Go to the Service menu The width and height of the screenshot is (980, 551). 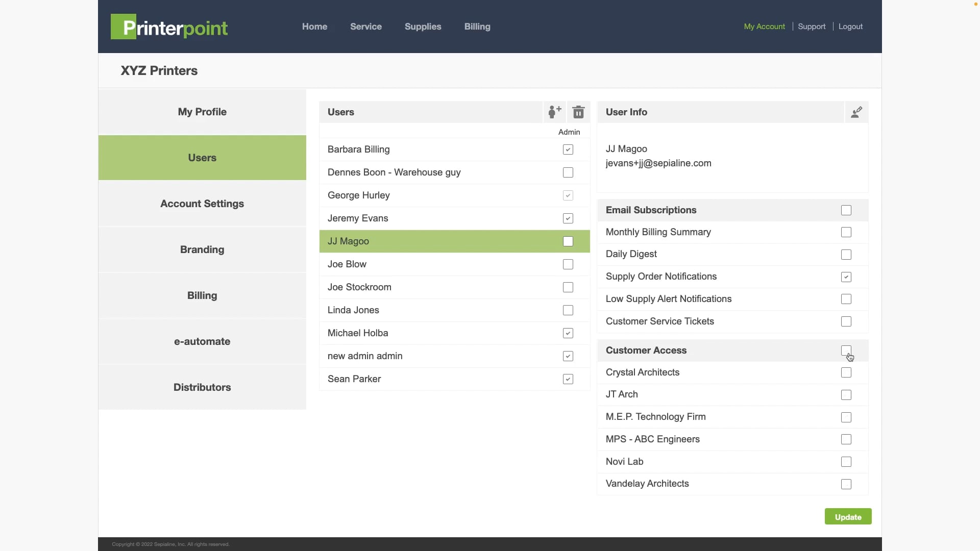tap(365, 27)
